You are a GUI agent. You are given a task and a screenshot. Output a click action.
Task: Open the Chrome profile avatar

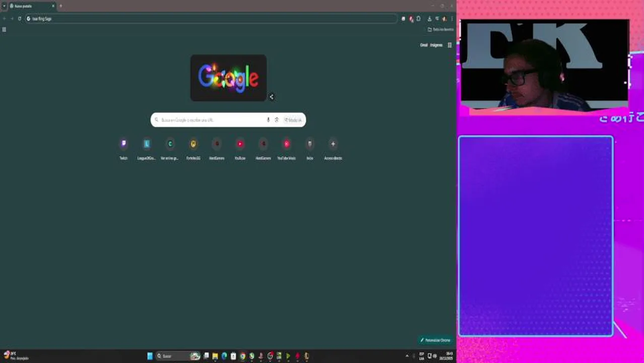click(444, 19)
